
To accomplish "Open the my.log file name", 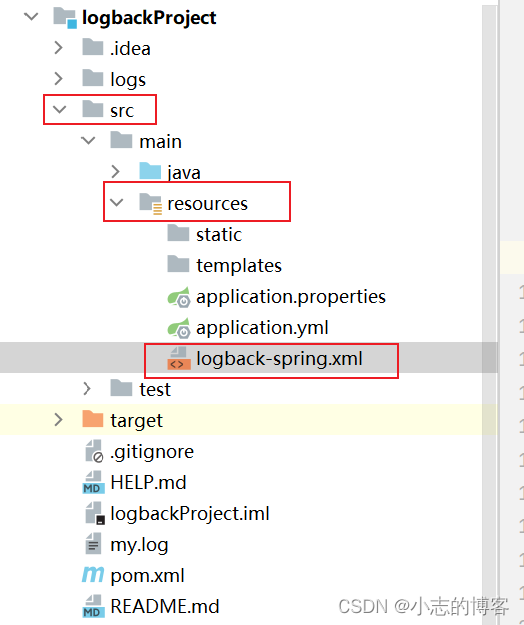I will pyautogui.click(x=139, y=545).
